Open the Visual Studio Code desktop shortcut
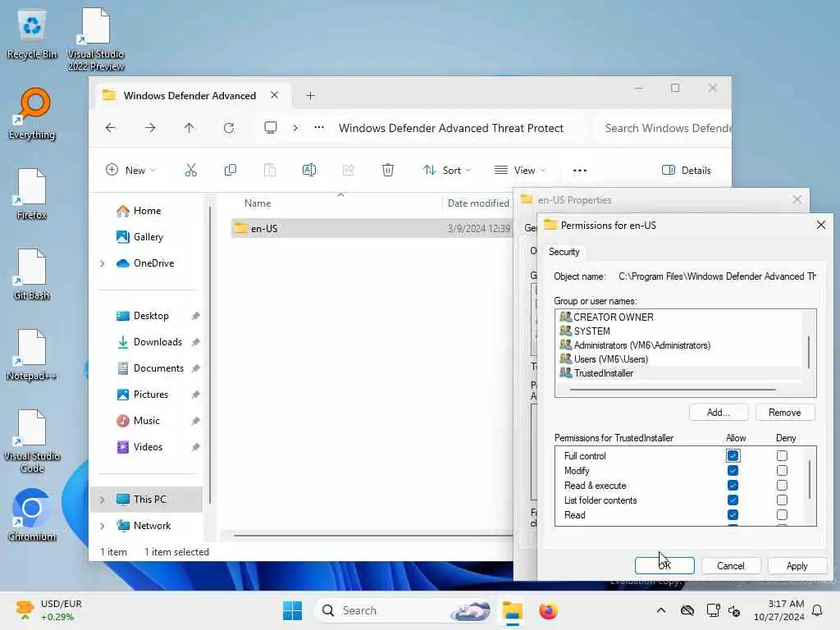 (x=32, y=441)
